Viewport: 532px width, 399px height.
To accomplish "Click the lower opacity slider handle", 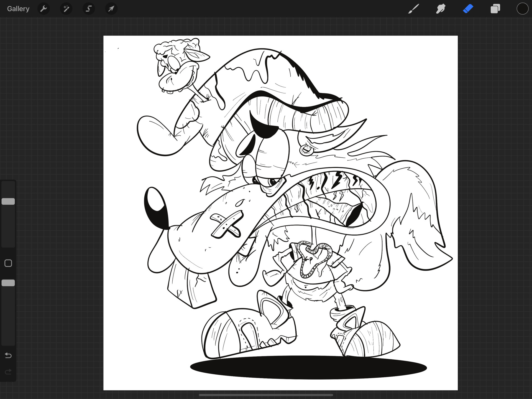I will point(8,283).
